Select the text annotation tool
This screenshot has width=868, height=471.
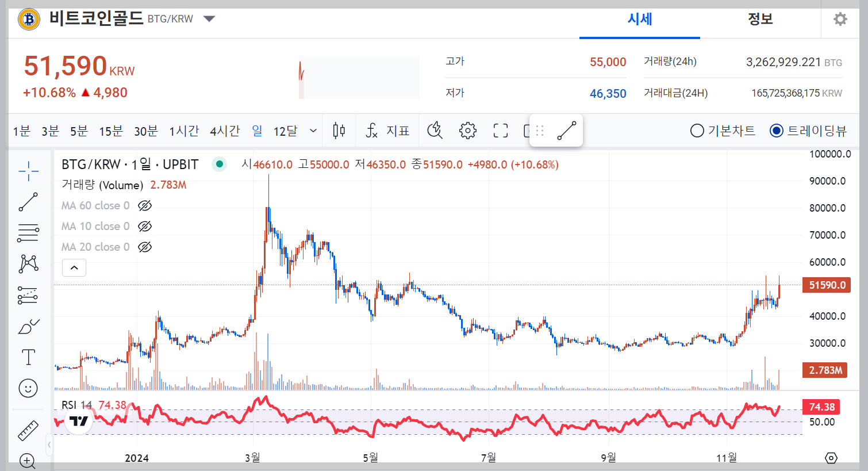click(x=28, y=357)
